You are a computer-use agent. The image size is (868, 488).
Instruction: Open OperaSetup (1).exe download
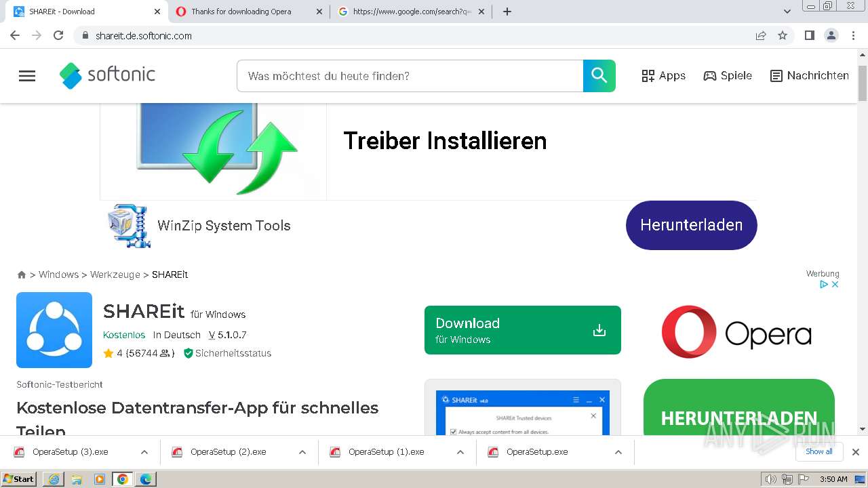pyautogui.click(x=387, y=452)
